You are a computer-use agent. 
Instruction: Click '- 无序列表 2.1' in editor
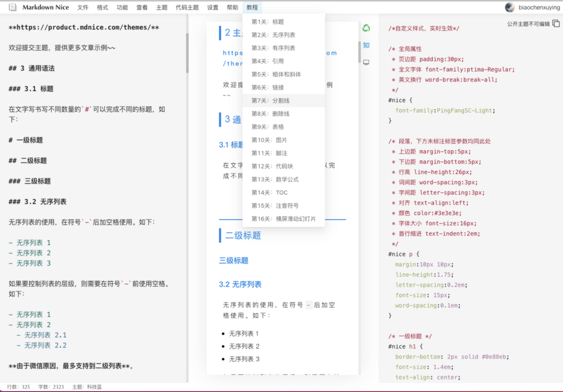[x=42, y=335]
